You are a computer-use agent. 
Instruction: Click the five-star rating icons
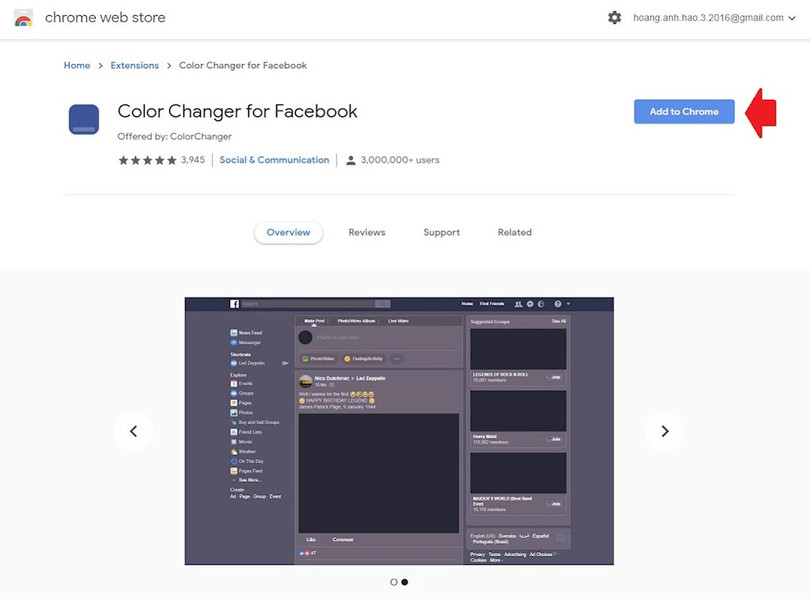tap(147, 160)
